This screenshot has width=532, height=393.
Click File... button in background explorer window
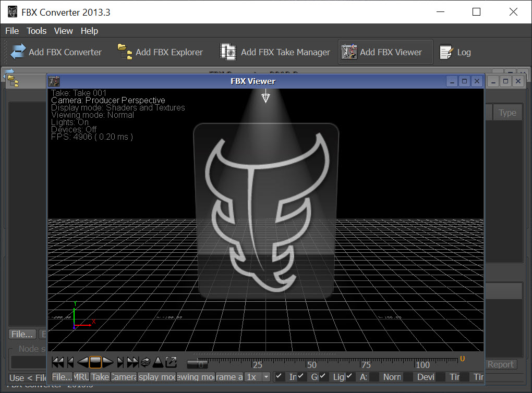coord(22,334)
